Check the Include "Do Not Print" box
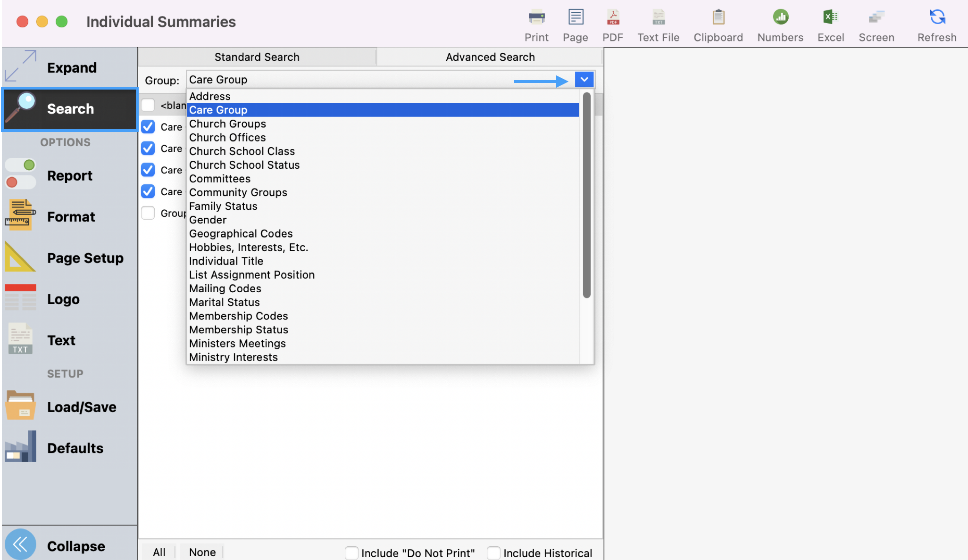This screenshot has width=968, height=560. pos(351,552)
